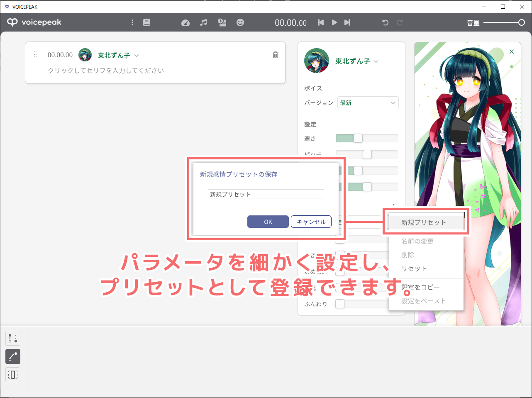
Task: Select 新規プリセット in context menu
Action: click(426, 222)
